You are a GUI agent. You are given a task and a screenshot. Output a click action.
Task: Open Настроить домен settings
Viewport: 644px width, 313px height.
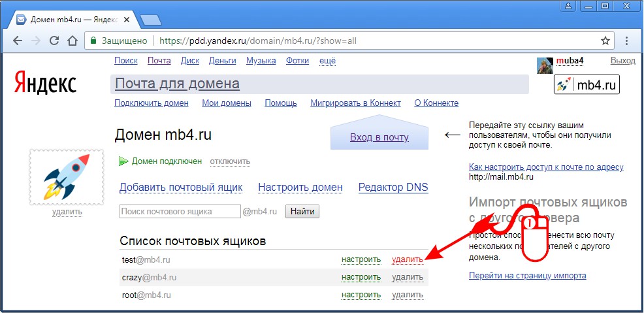coord(300,188)
